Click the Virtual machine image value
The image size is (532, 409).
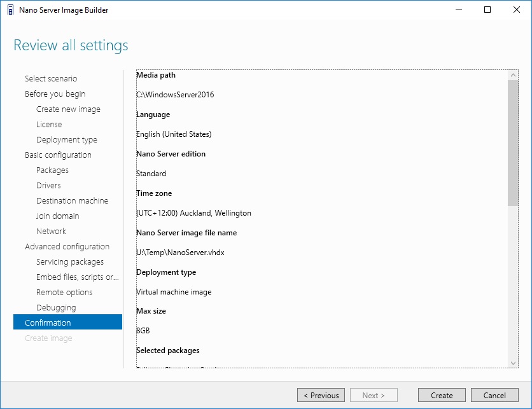point(174,292)
